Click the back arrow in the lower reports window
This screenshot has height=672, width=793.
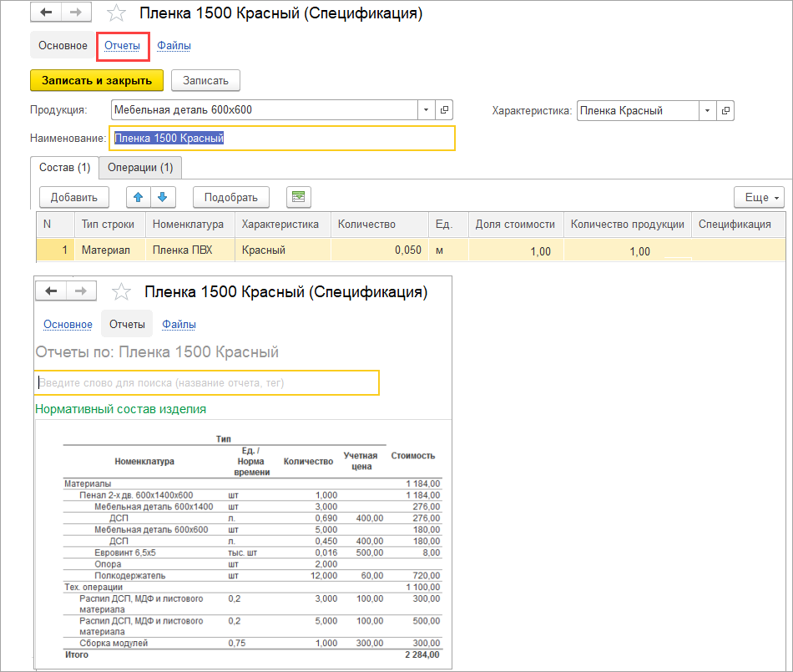click(x=51, y=291)
